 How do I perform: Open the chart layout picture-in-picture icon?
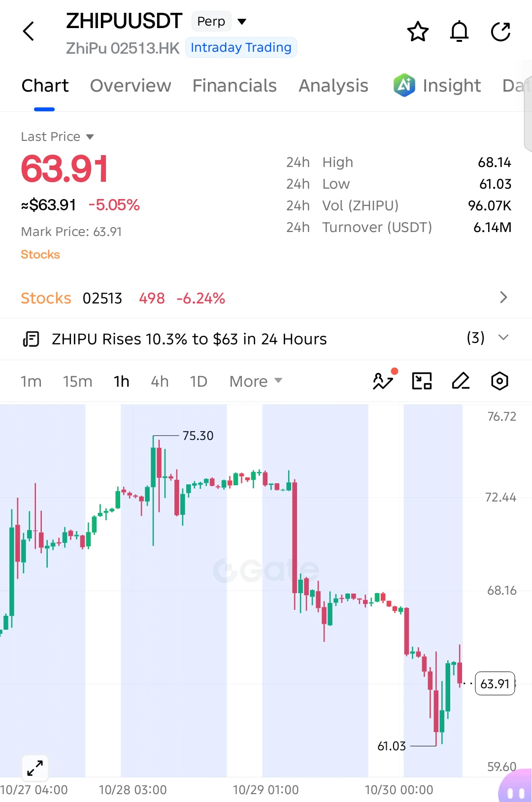tap(422, 381)
